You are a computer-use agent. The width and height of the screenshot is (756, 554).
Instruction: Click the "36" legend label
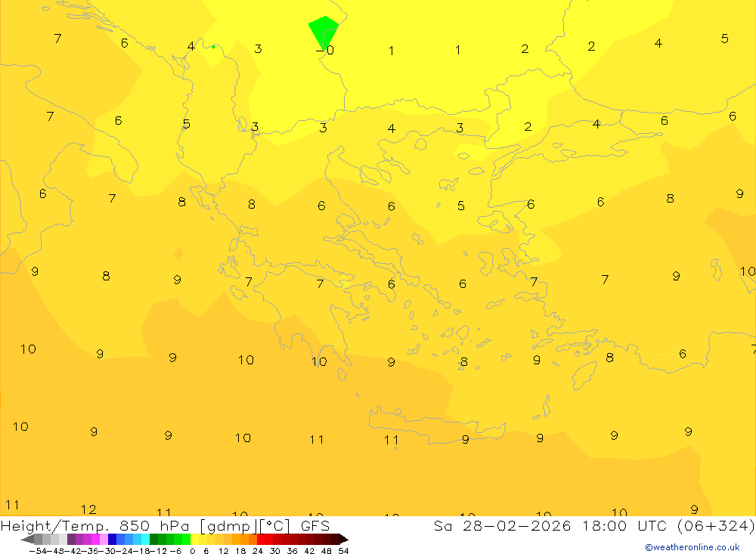[x=292, y=551]
